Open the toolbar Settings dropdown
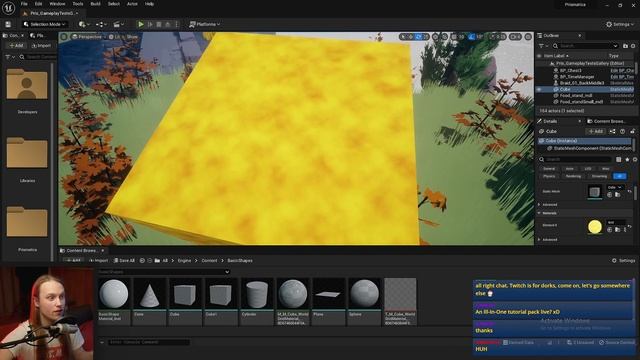 point(620,24)
